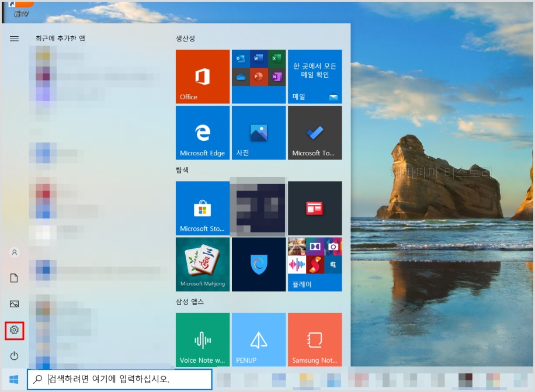The width and height of the screenshot is (535, 392).
Task: Launch the PENUP tile
Action: [x=259, y=340]
